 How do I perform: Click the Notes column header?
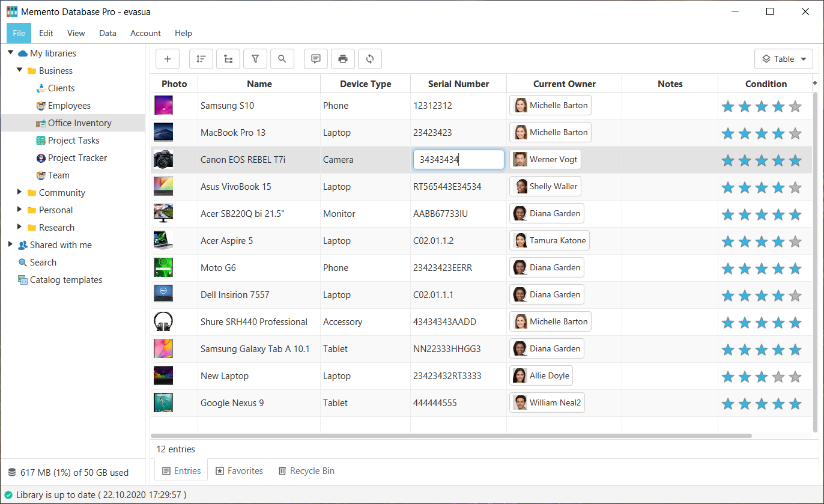pyautogui.click(x=670, y=83)
